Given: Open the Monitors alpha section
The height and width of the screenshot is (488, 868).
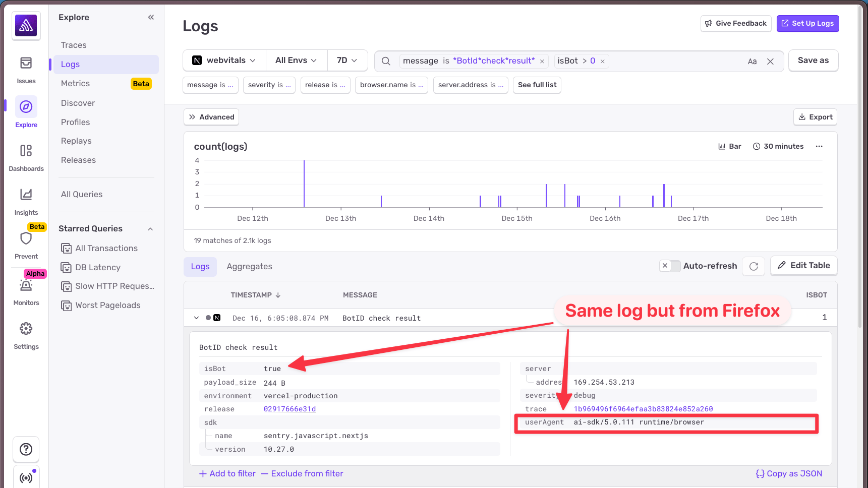Looking at the screenshot, I should [26, 285].
